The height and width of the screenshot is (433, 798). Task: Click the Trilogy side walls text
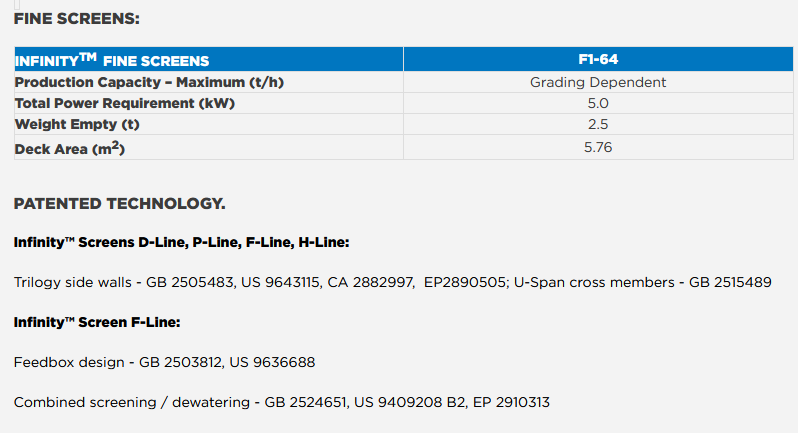[x=72, y=283]
